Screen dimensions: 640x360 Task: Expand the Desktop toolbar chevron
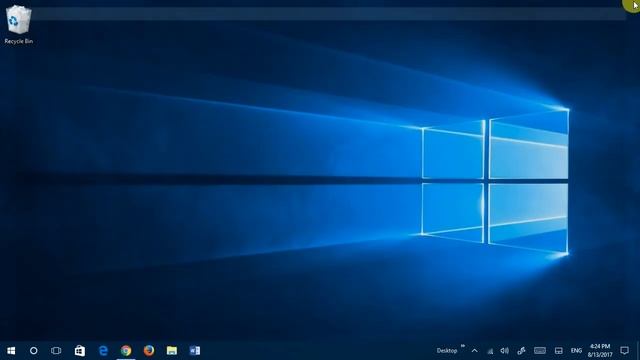pyautogui.click(x=463, y=346)
